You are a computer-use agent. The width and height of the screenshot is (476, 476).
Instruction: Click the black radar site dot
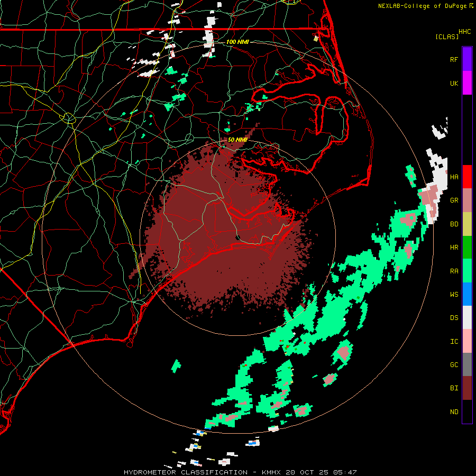coord(237,237)
